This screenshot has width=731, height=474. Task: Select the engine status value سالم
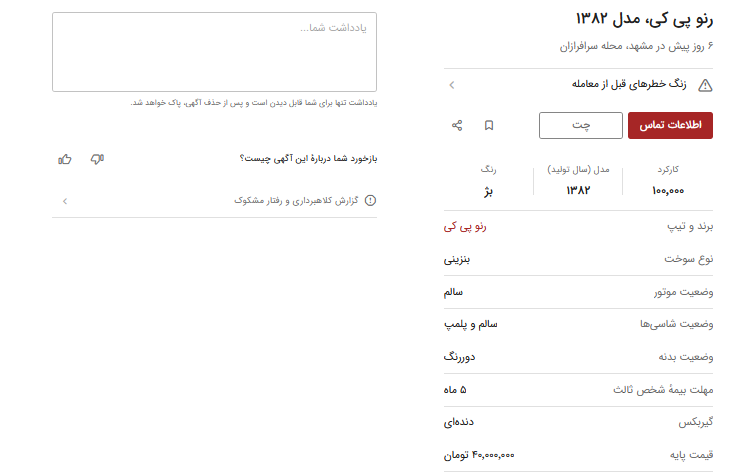(x=453, y=292)
